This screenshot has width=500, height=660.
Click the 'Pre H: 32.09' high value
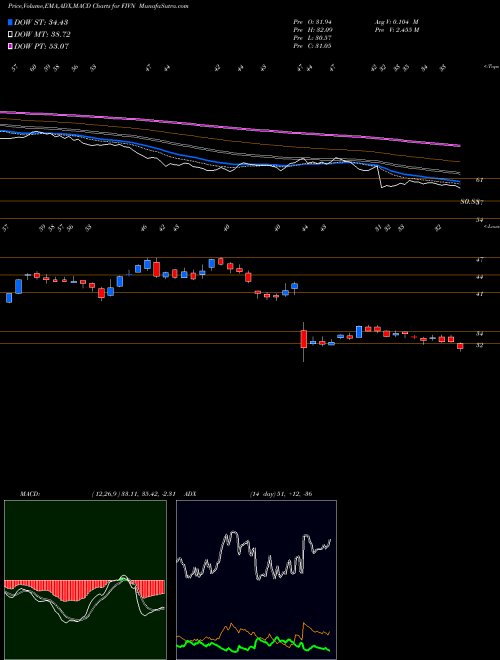point(312,30)
